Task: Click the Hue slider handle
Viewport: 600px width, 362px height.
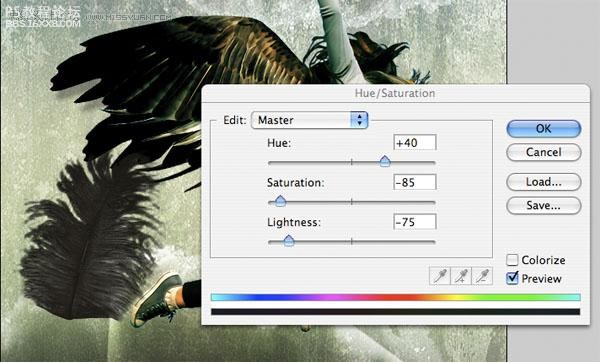Action: pos(385,161)
